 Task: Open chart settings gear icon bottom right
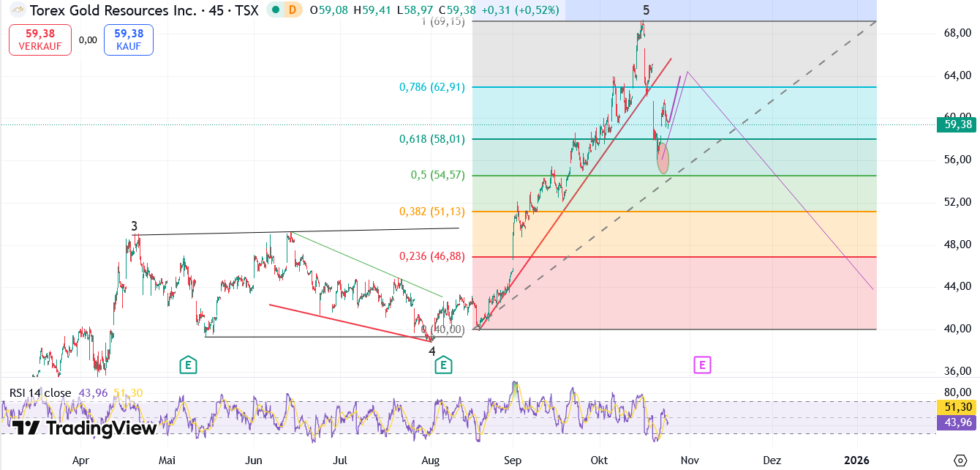[960, 460]
